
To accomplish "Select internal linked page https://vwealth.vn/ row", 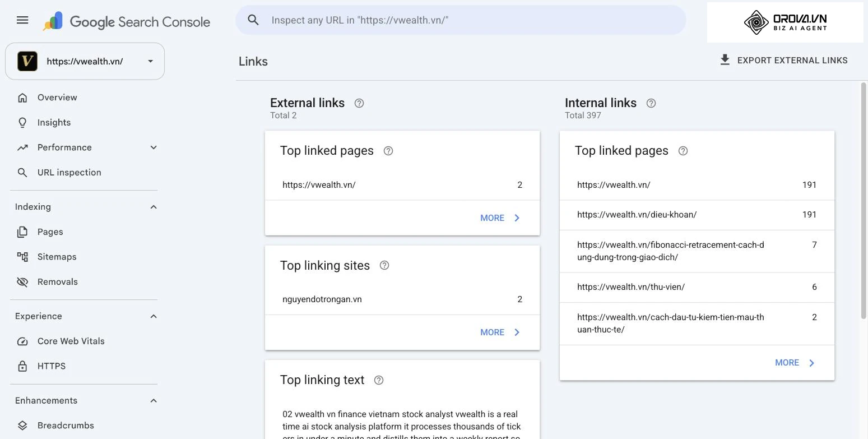I will [x=697, y=185].
